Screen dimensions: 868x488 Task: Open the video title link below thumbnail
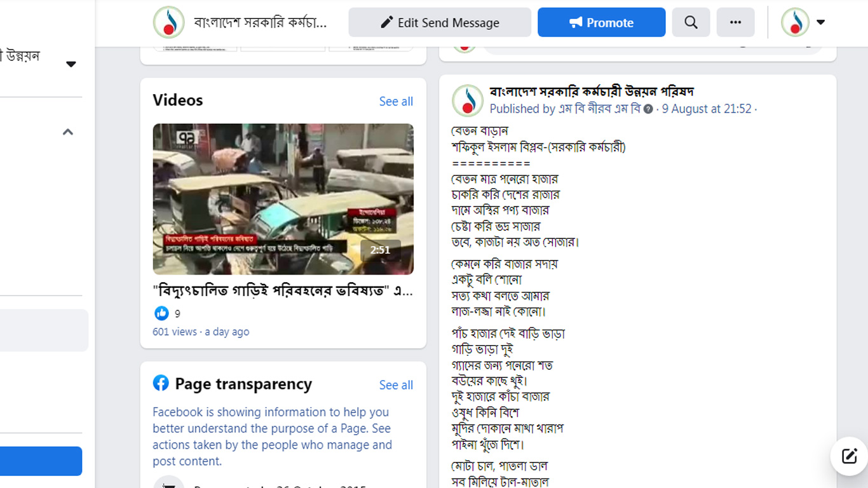click(283, 291)
